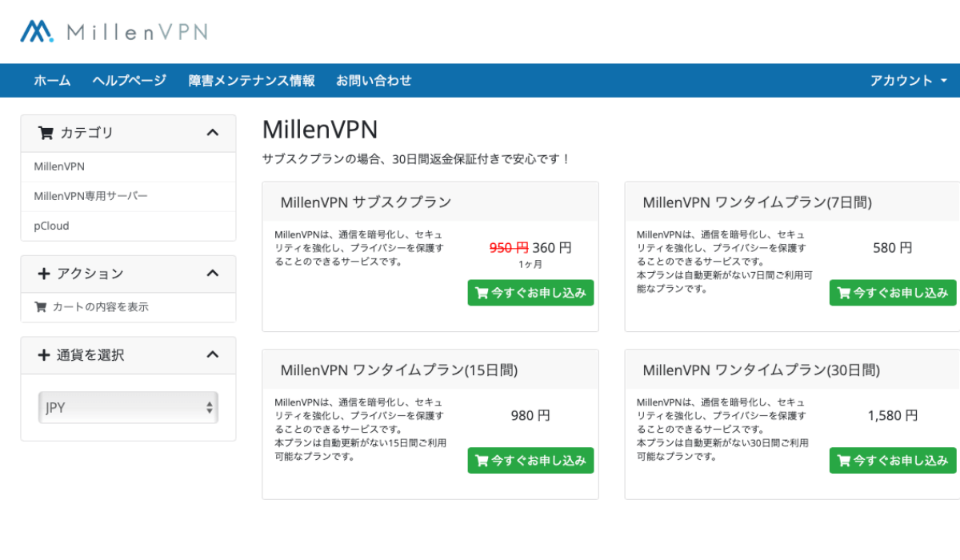The image size is (960, 560).
Task: Open the アカウント dropdown menu
Action: 909,81
